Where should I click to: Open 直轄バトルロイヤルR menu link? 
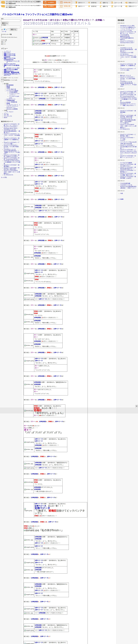[10, 54]
